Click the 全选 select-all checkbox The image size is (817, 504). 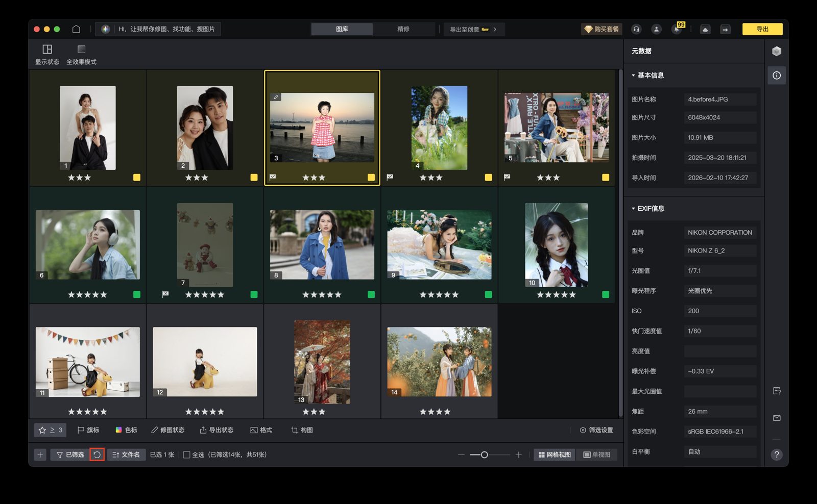point(187,455)
